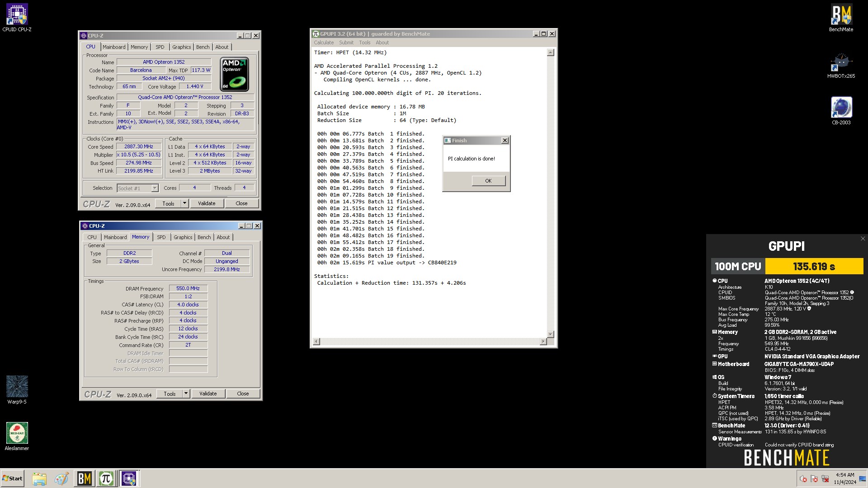
Task: Select Graphics tab in top CPU-Z
Action: tap(182, 47)
